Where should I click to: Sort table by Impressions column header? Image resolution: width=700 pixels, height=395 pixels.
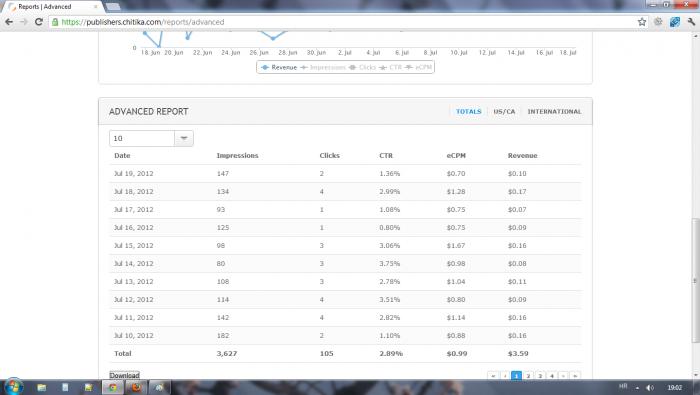pyautogui.click(x=237, y=156)
